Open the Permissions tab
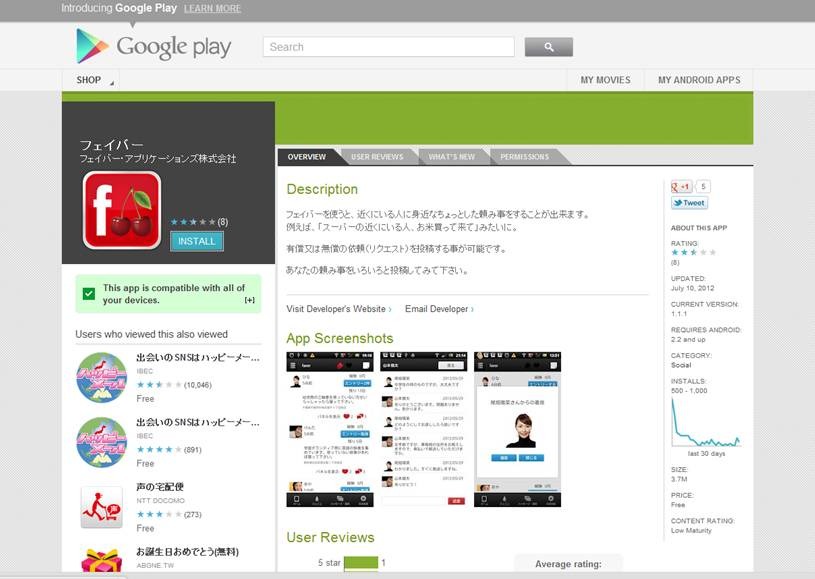The width and height of the screenshot is (815, 579). coord(524,157)
